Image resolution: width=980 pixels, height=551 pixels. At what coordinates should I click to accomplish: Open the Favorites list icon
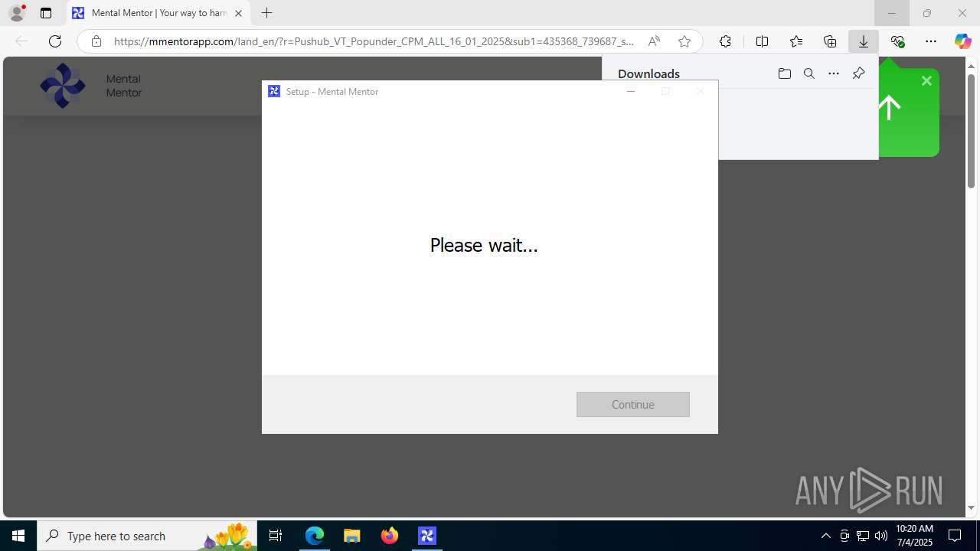796,41
